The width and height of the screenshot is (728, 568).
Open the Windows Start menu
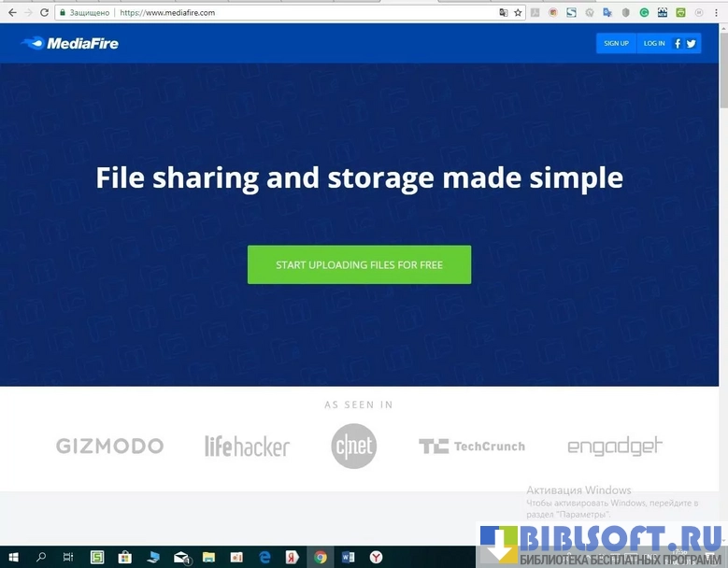[13, 558]
